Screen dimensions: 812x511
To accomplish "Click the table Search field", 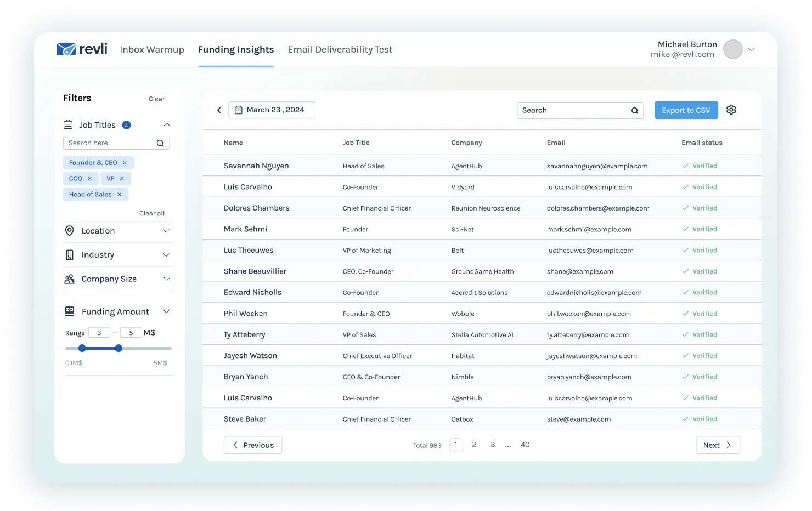I will 580,110.
